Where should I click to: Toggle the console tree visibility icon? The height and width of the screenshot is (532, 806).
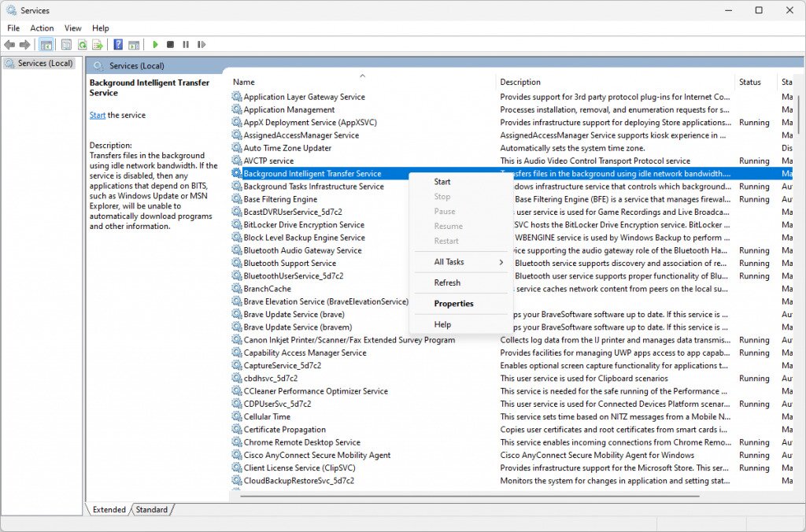(46, 44)
